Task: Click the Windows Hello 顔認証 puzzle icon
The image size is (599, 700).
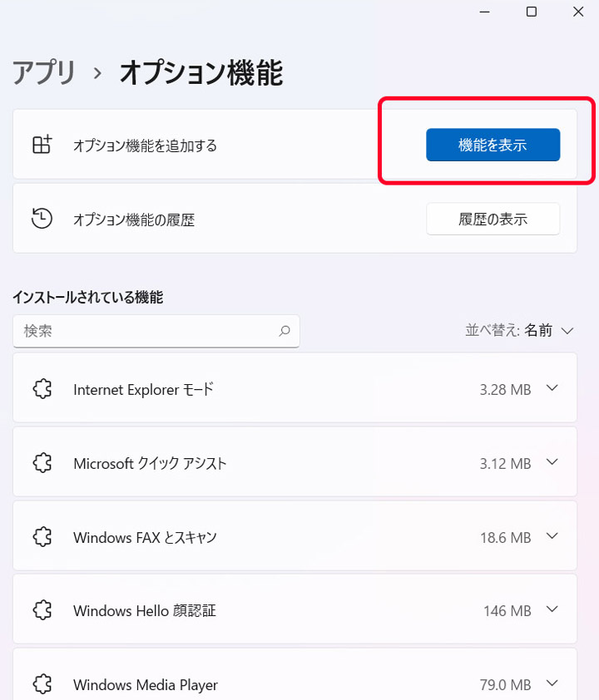Action: click(x=42, y=610)
